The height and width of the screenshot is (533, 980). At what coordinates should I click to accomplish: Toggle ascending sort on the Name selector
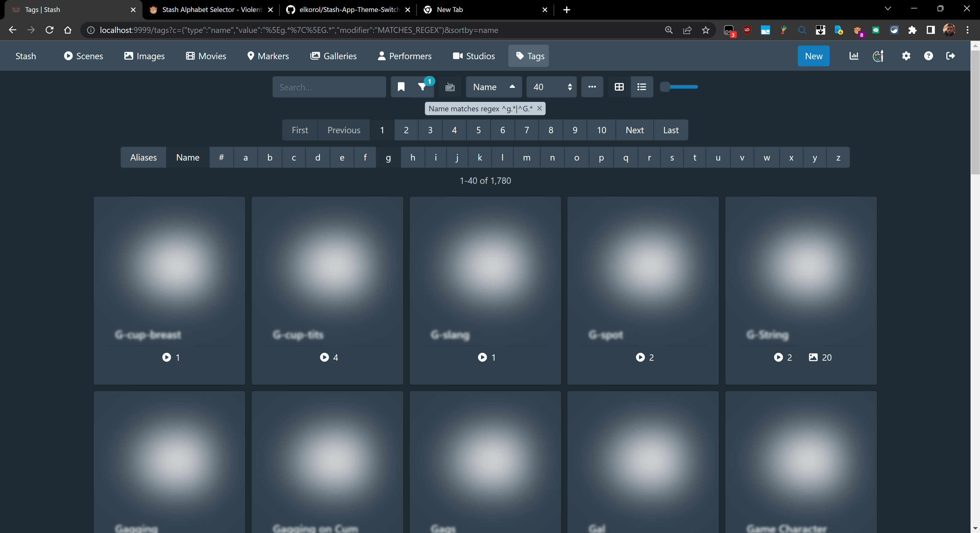click(512, 87)
